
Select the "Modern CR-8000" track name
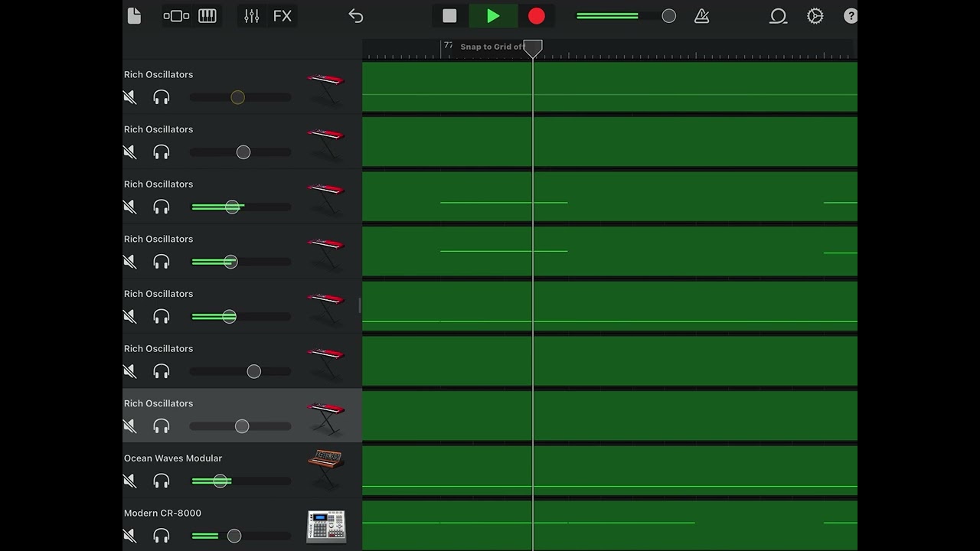click(x=162, y=514)
